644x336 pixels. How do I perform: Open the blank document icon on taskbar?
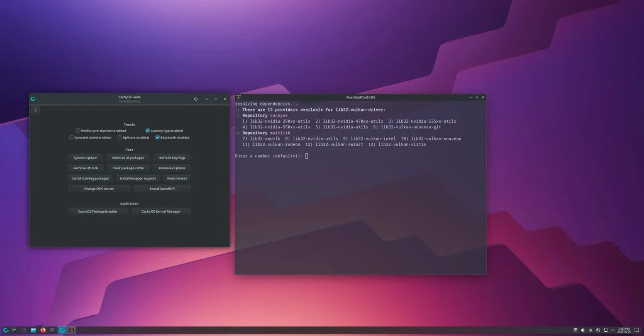(x=24, y=330)
